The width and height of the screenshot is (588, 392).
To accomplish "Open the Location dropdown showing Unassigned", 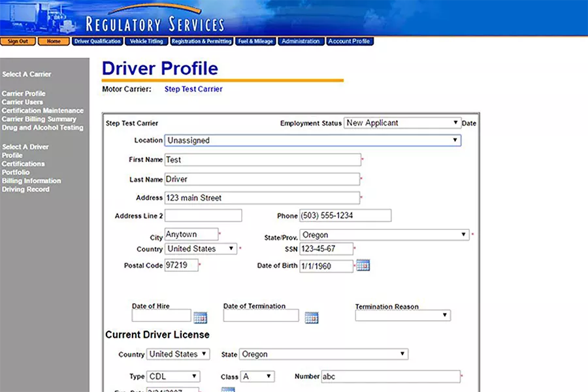I will (x=313, y=140).
